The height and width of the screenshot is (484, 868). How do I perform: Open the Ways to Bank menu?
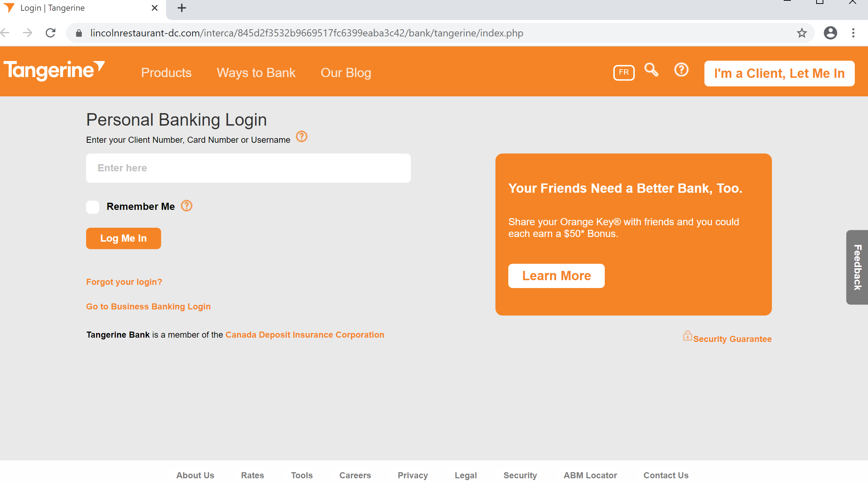tap(256, 73)
